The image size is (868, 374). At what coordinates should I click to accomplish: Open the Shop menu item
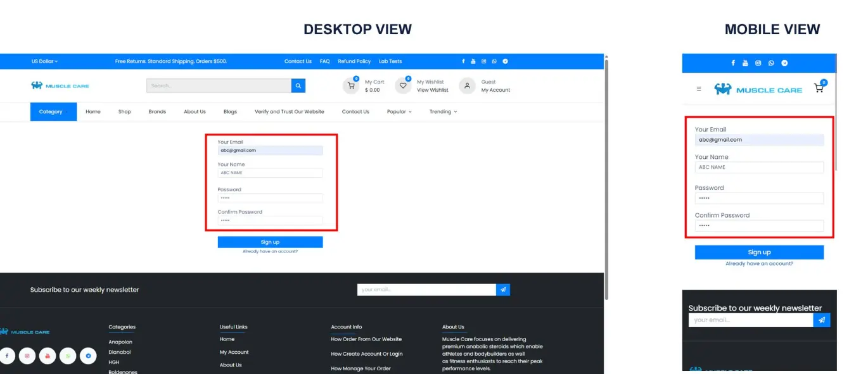pos(124,112)
